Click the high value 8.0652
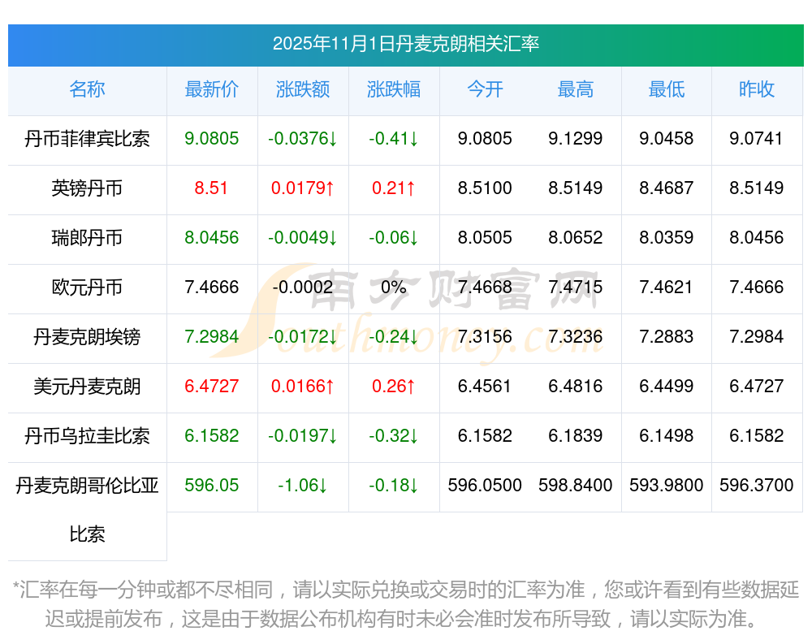The width and height of the screenshot is (812, 644). (x=576, y=237)
